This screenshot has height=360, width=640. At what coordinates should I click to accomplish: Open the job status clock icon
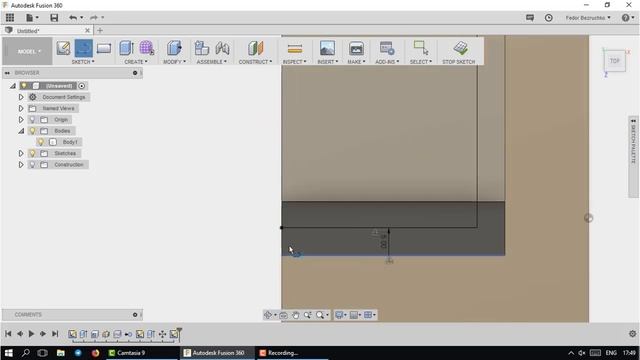(x=549, y=18)
